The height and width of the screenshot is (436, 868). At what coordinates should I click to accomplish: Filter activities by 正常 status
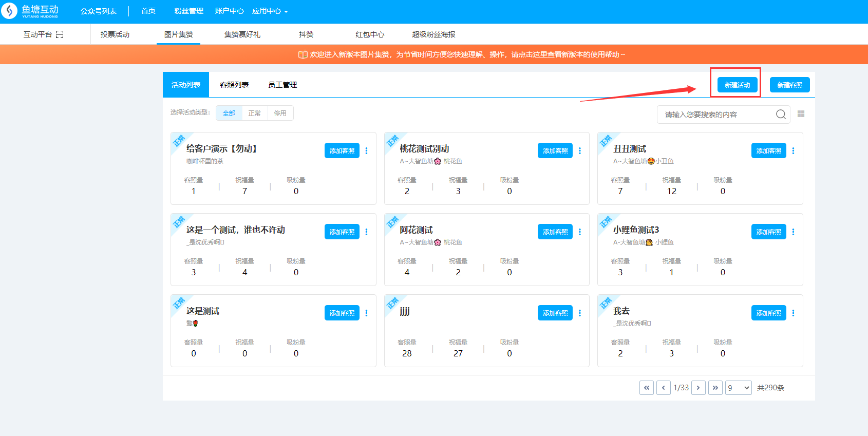(254, 113)
